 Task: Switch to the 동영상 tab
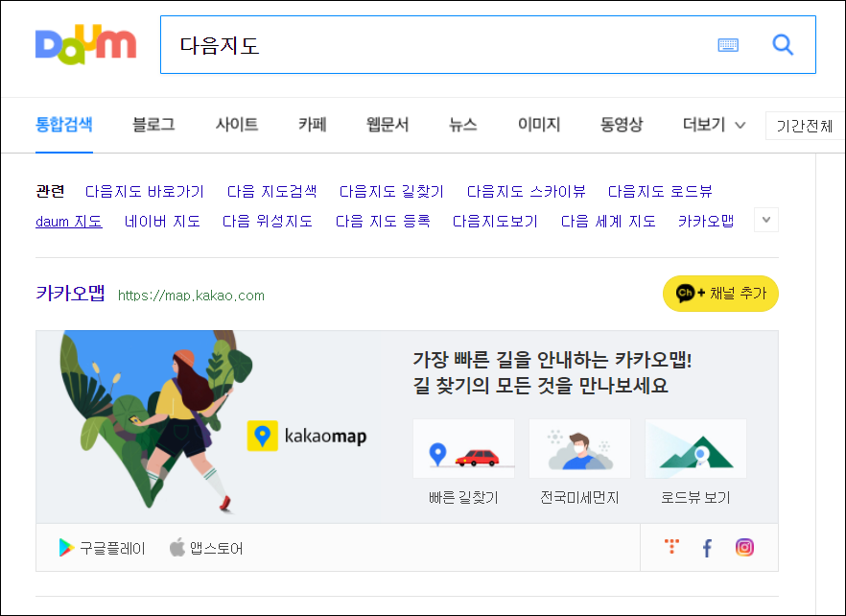pos(622,125)
